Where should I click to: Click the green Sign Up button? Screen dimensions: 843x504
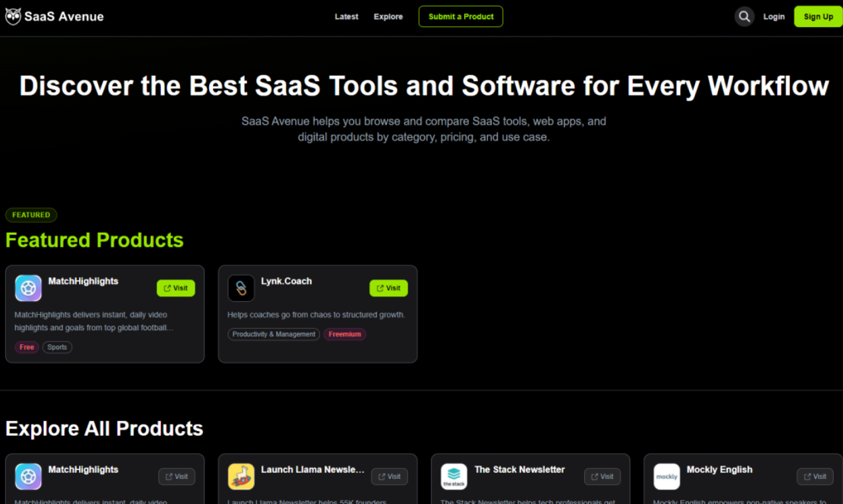818,17
